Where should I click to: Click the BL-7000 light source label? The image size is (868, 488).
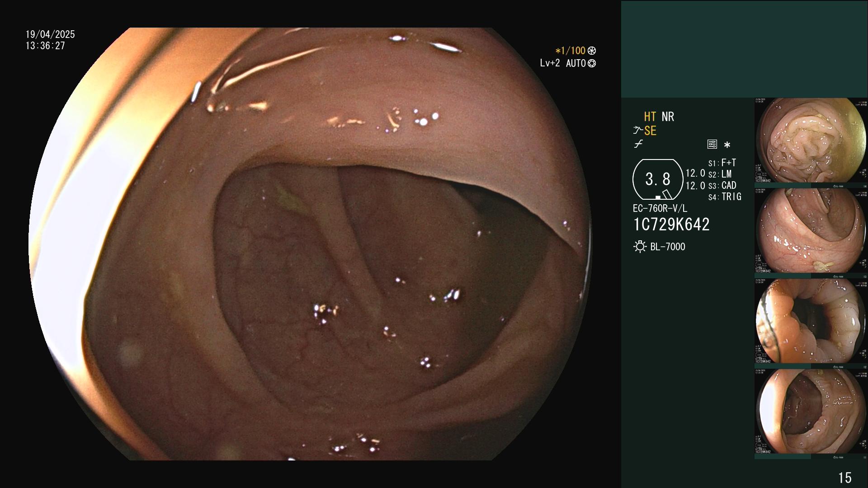tap(668, 247)
